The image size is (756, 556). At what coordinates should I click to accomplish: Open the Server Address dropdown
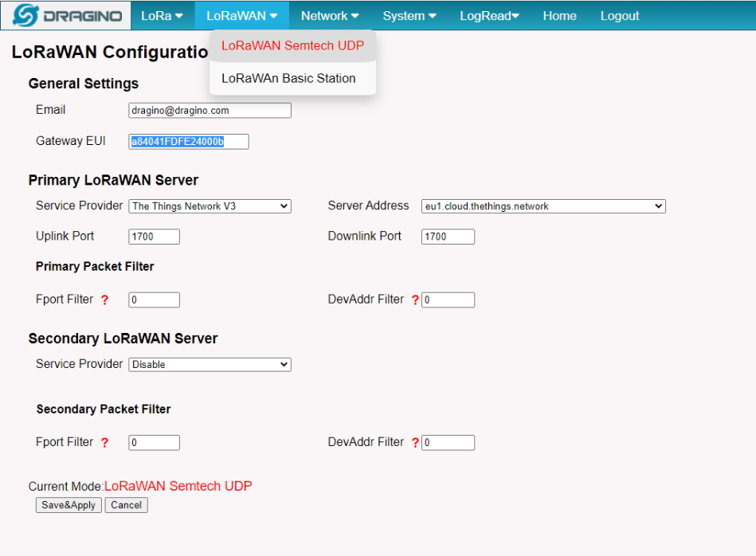543,206
